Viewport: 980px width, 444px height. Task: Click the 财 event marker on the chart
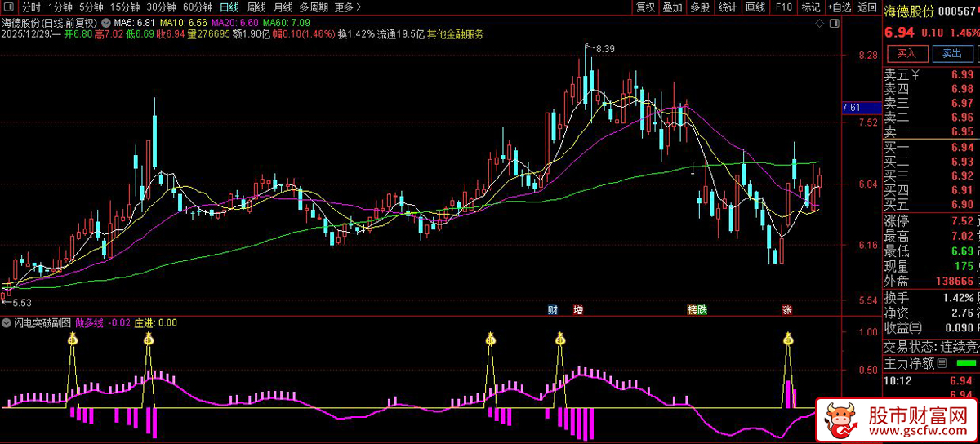click(x=553, y=310)
